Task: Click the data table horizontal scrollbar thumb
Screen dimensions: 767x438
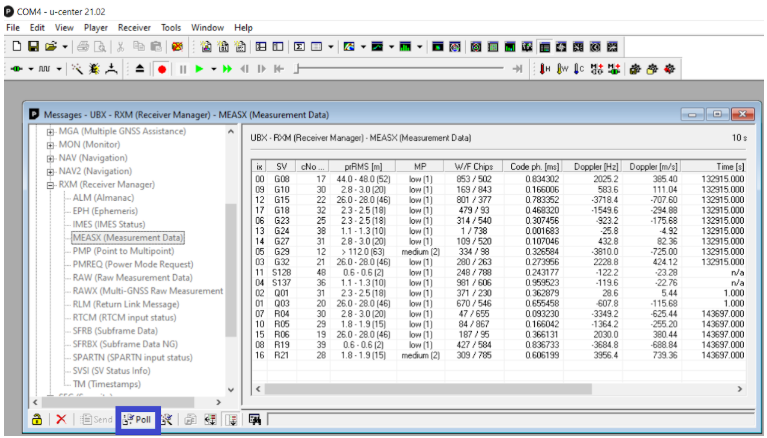Action: coord(428,389)
